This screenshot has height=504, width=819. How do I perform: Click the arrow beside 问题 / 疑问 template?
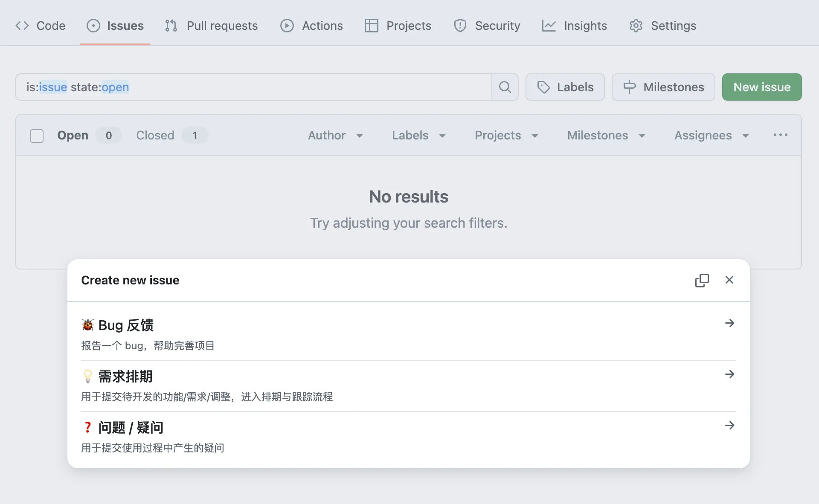coord(729,426)
